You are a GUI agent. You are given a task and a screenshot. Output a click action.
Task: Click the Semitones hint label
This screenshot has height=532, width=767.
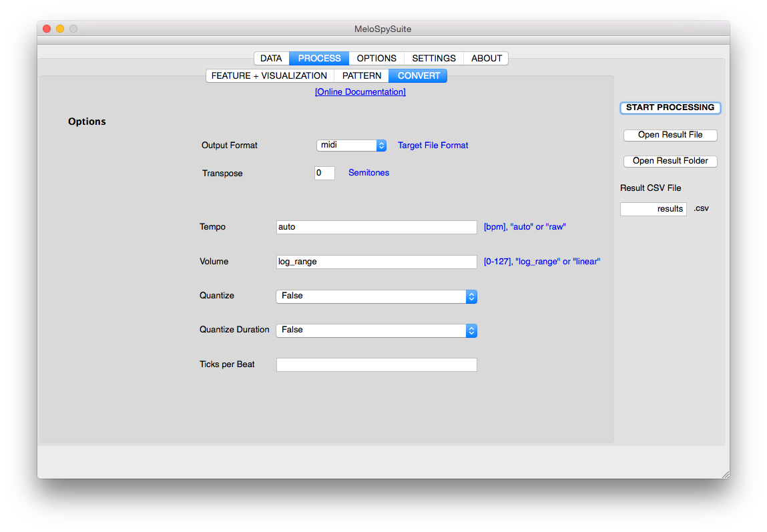369,173
